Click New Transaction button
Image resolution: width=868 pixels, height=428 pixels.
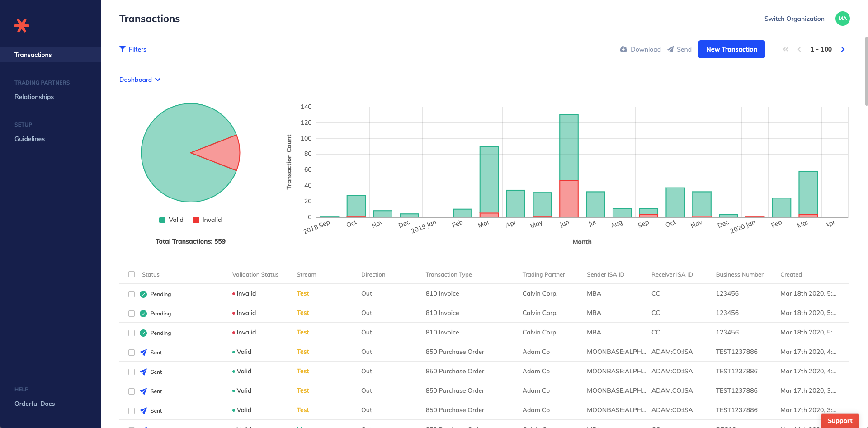click(731, 49)
